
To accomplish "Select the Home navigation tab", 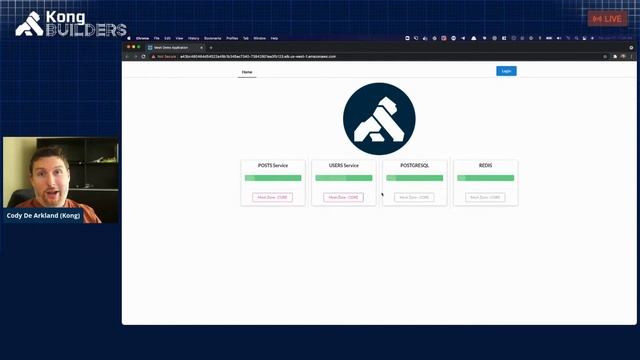I will (247, 72).
